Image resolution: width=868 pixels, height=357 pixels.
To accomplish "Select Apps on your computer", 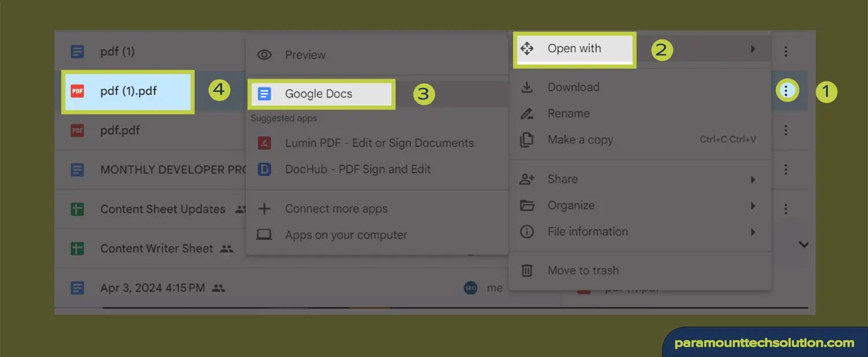I will click(377, 235).
